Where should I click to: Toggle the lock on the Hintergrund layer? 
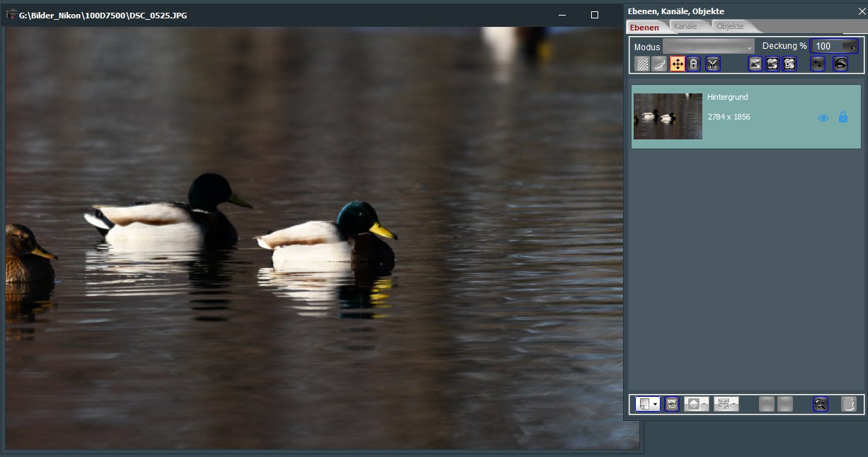(x=843, y=117)
